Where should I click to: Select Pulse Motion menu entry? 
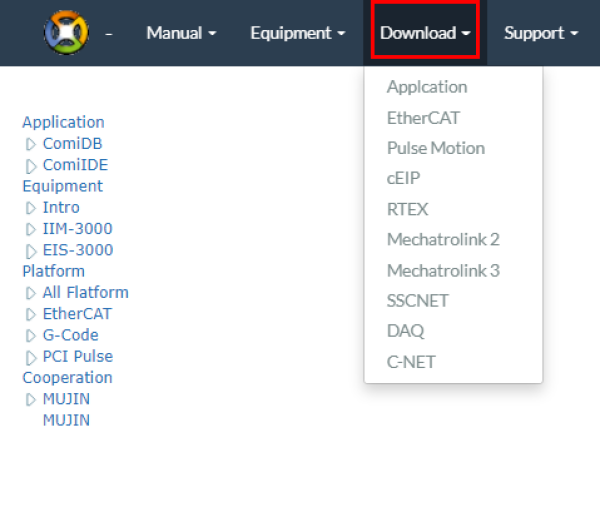click(435, 148)
